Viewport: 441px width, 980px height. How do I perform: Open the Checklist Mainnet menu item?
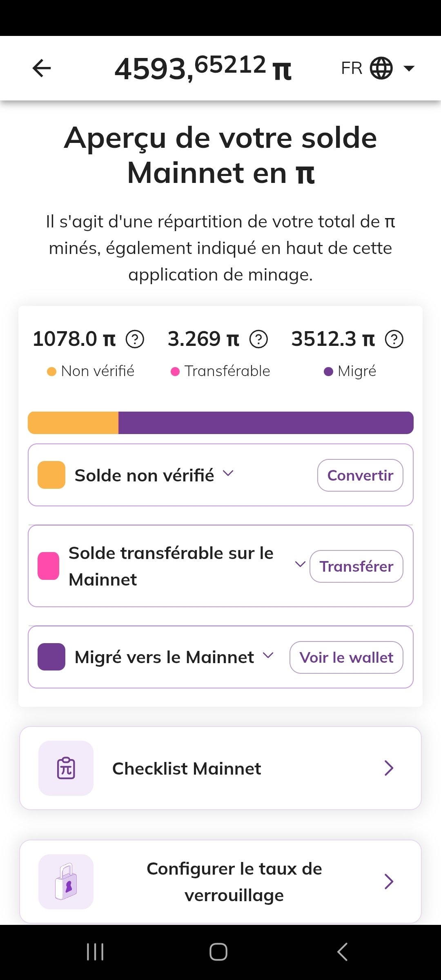pyautogui.click(x=220, y=768)
